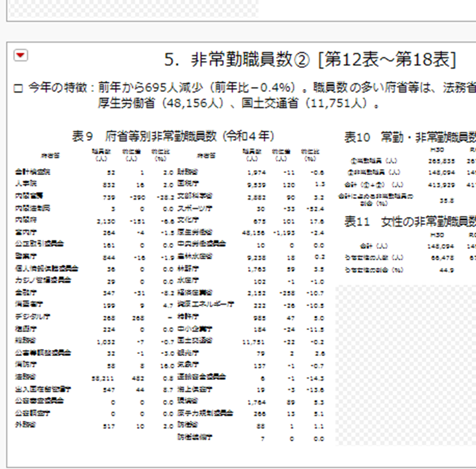Screen dimensions: 476x469
Task: Select the 農林水産省 row label
Action: pos(195,256)
